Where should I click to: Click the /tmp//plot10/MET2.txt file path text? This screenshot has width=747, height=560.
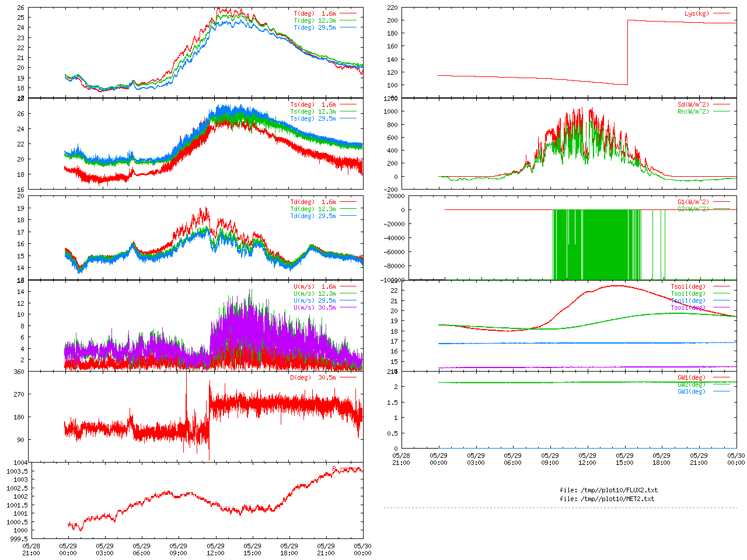(x=607, y=499)
